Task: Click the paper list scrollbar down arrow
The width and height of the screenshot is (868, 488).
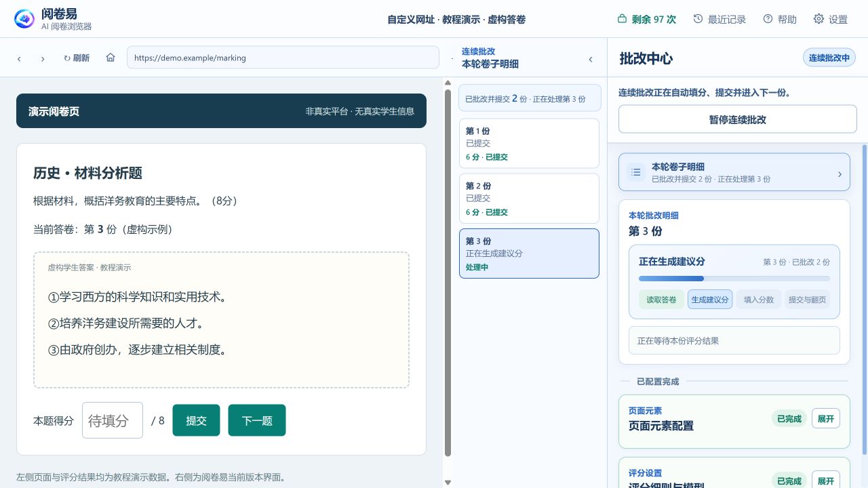Action: pos(448,483)
